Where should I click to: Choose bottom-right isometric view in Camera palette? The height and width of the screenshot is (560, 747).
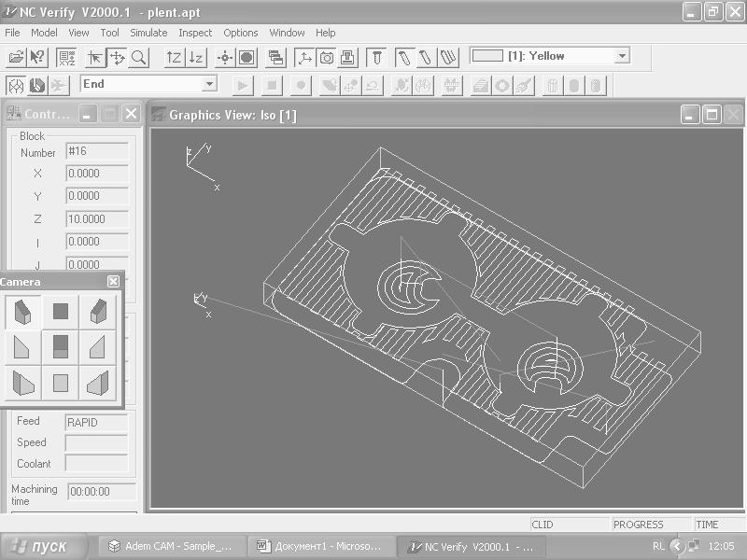[x=98, y=383]
